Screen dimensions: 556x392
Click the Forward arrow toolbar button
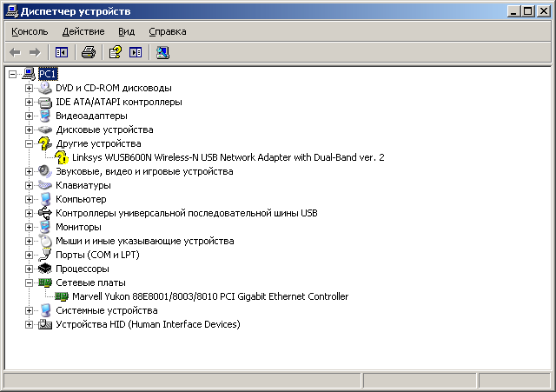[35, 52]
